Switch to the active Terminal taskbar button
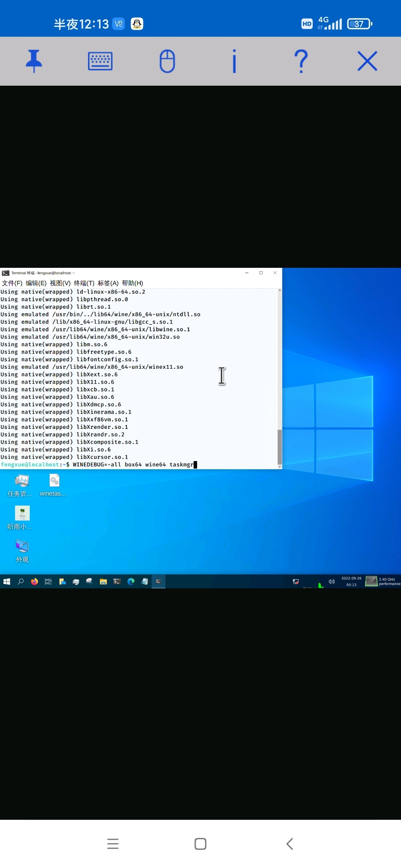Image resolution: width=401 pixels, height=868 pixels. click(159, 582)
